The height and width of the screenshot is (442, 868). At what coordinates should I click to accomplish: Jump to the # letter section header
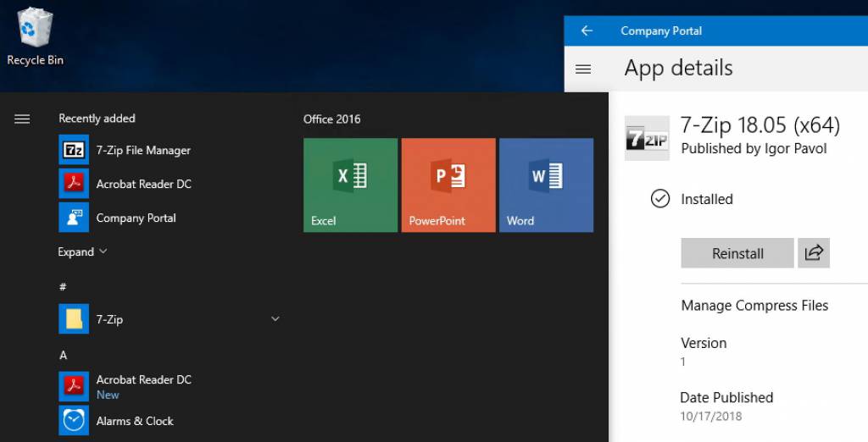coord(63,286)
